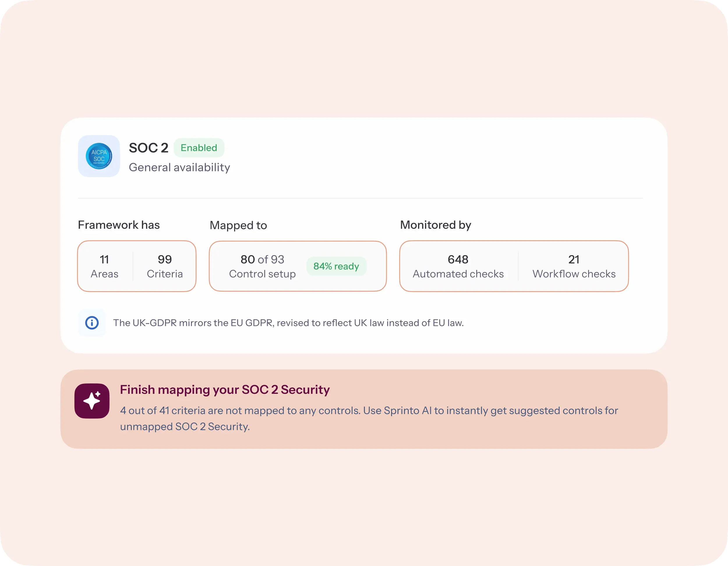
Task: Click the green Enabled status badge
Action: [199, 148]
